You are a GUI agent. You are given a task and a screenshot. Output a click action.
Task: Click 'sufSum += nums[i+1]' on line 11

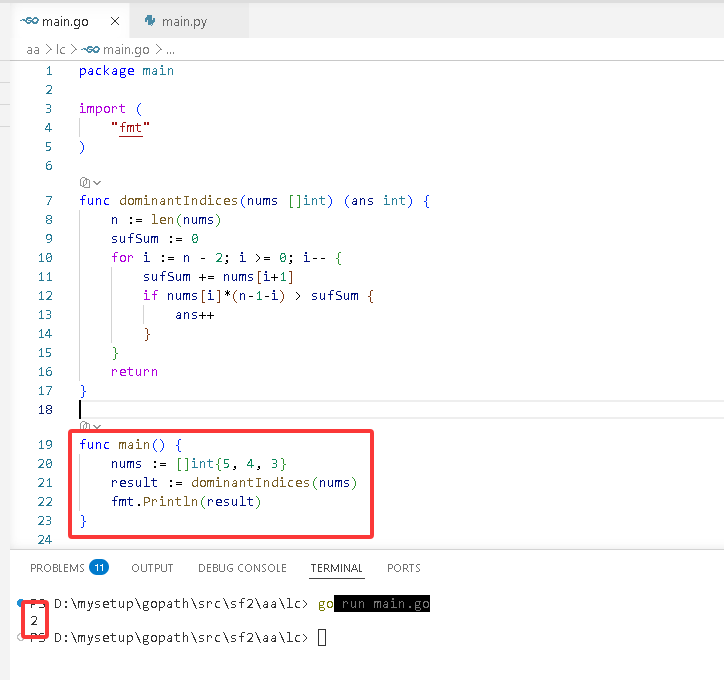tap(218, 277)
